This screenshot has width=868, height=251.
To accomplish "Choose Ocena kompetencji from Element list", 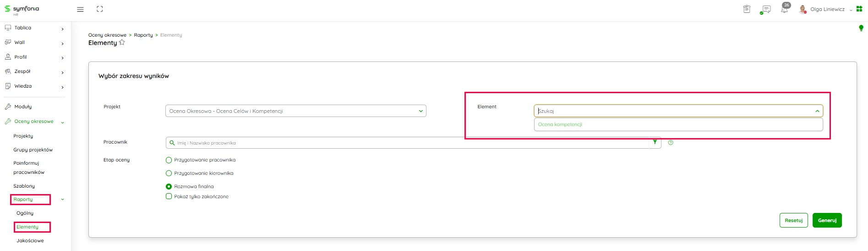I will 560,124.
